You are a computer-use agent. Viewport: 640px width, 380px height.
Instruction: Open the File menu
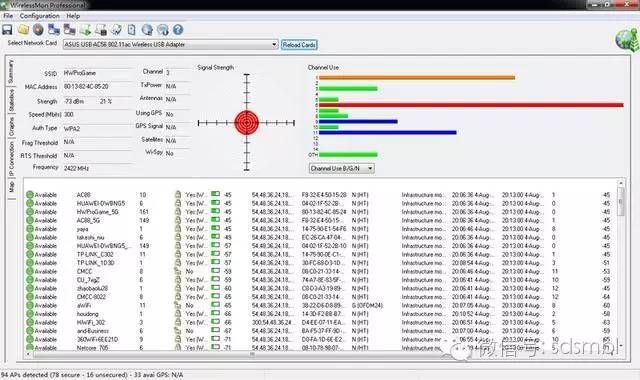point(8,16)
